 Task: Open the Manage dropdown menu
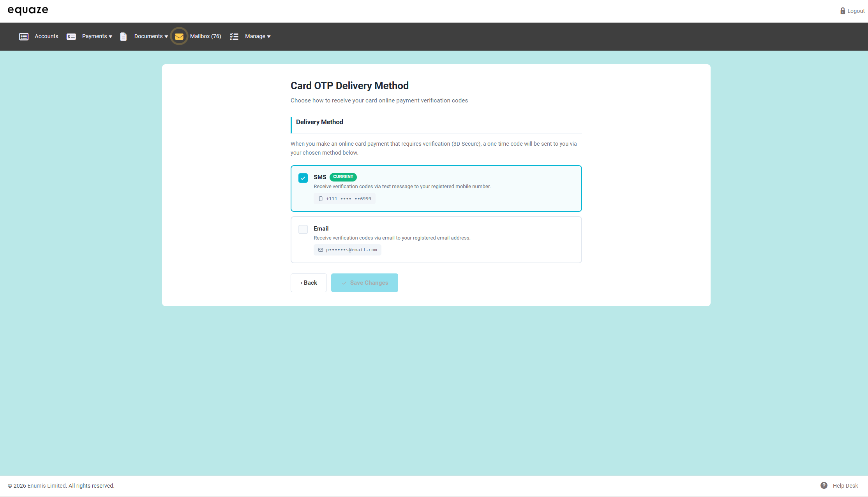(258, 37)
